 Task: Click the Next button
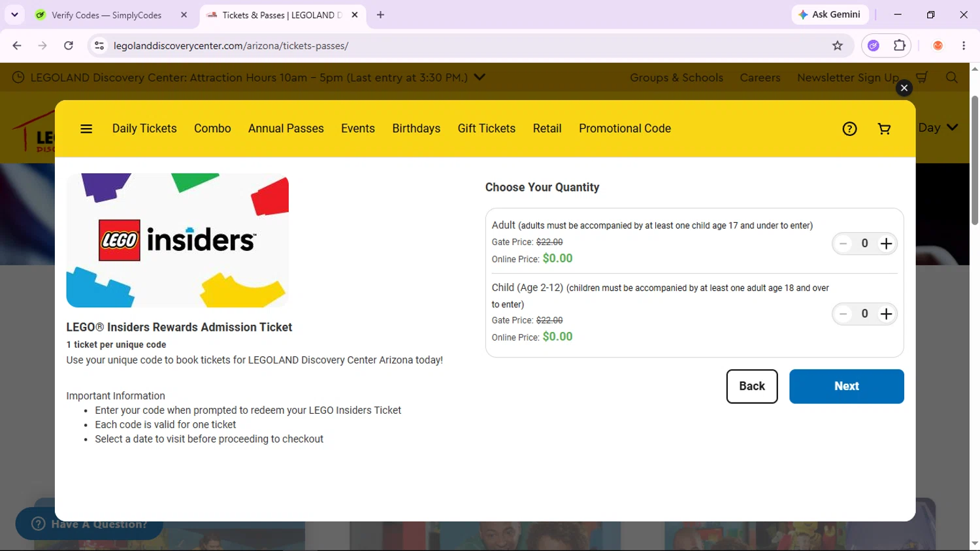[x=847, y=386]
